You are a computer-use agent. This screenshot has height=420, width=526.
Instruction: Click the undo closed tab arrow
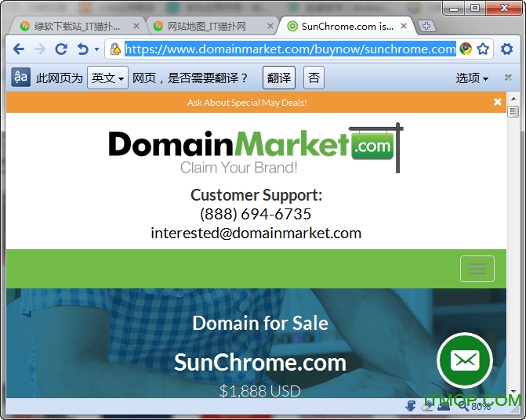[82, 49]
